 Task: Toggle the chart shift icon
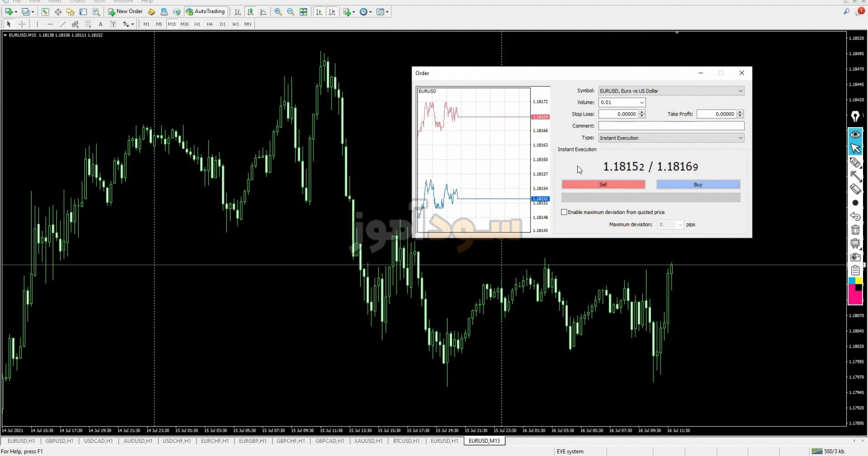(332, 11)
